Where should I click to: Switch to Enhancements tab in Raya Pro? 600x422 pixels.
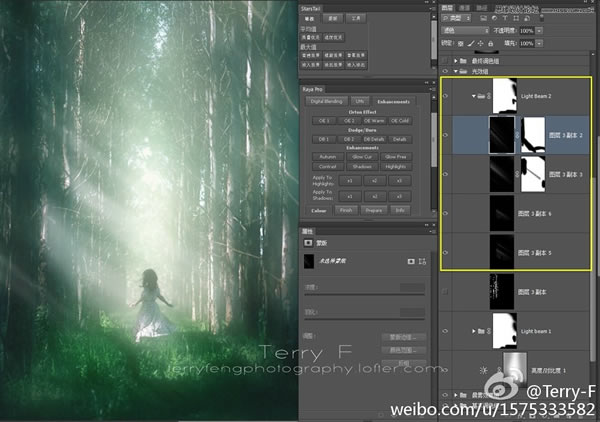pyautogui.click(x=393, y=102)
